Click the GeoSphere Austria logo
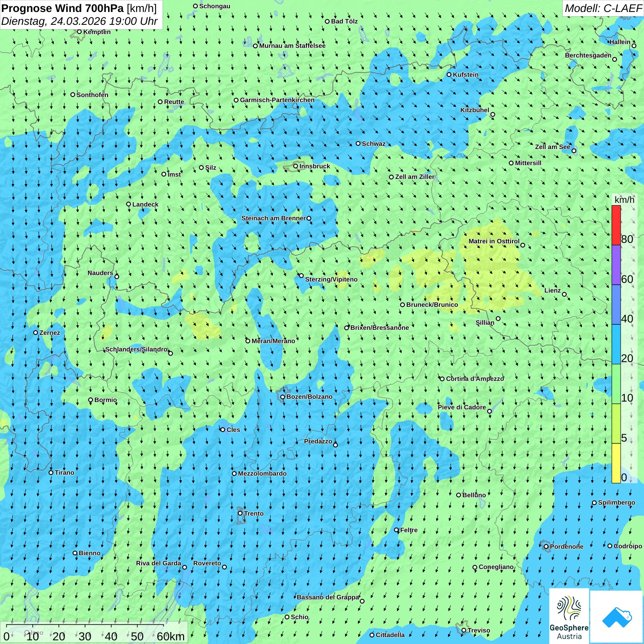The image size is (644, 644). click(x=569, y=615)
